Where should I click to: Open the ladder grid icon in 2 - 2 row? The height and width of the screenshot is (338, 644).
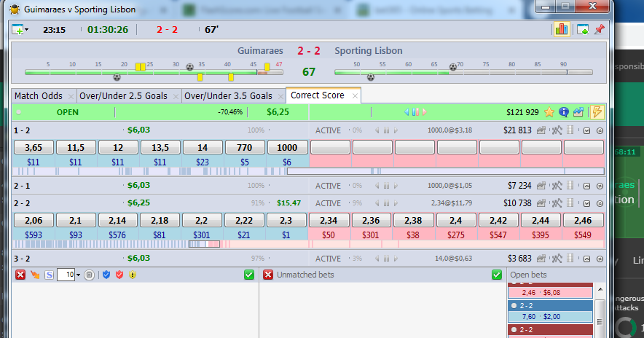click(570, 203)
